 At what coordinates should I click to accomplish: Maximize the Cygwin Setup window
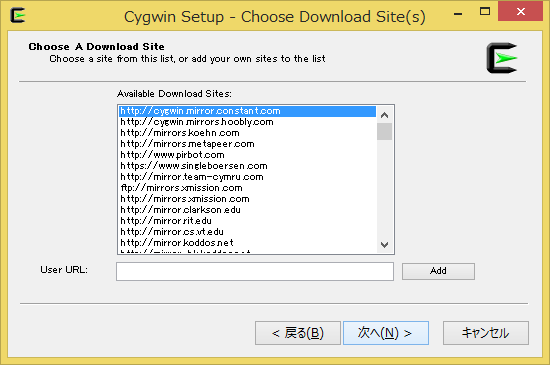click(485, 12)
